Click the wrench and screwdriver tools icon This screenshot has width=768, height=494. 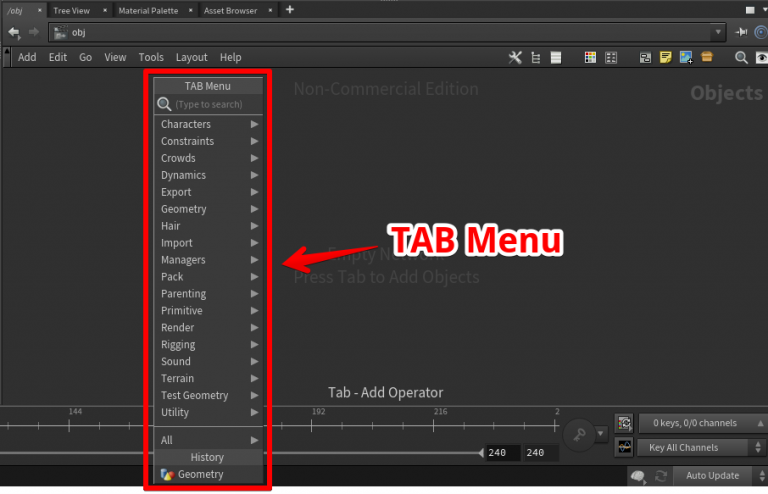(x=516, y=57)
